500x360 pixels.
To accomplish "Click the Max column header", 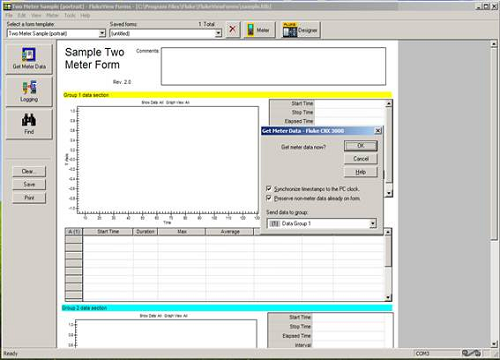I will pos(182,232).
